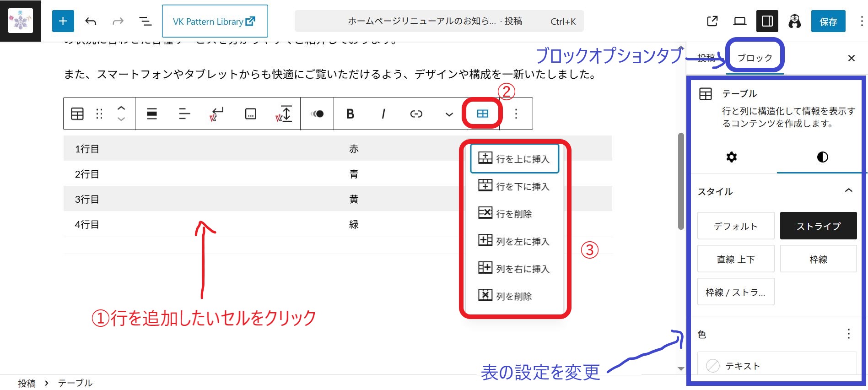
Task: Open VK Pattern Library link
Action: 215,22
